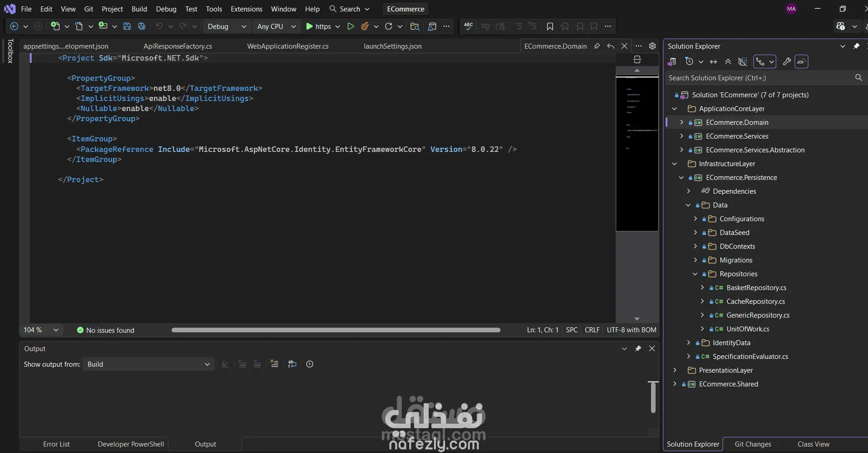Switch to the Git Changes tab

753,444
